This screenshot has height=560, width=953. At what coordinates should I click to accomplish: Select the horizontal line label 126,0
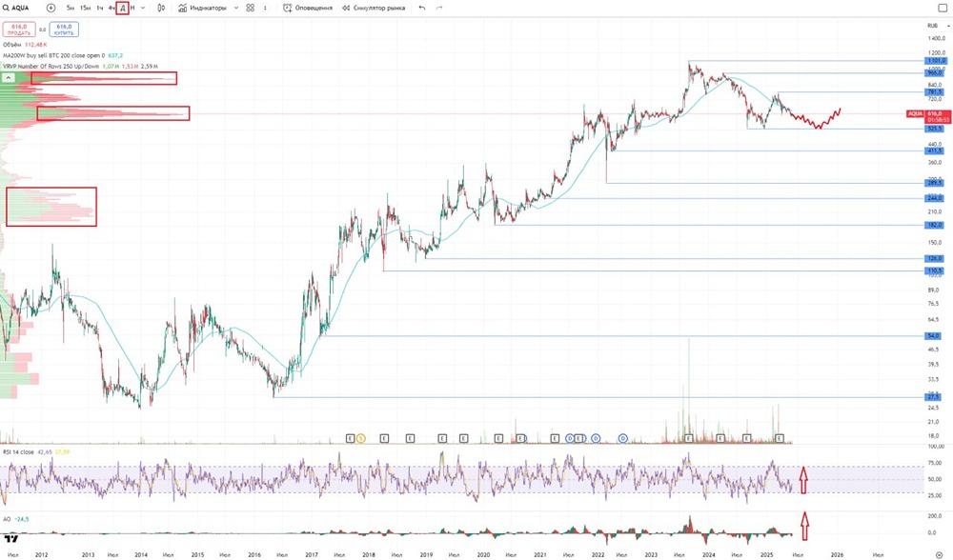pyautogui.click(x=935, y=259)
